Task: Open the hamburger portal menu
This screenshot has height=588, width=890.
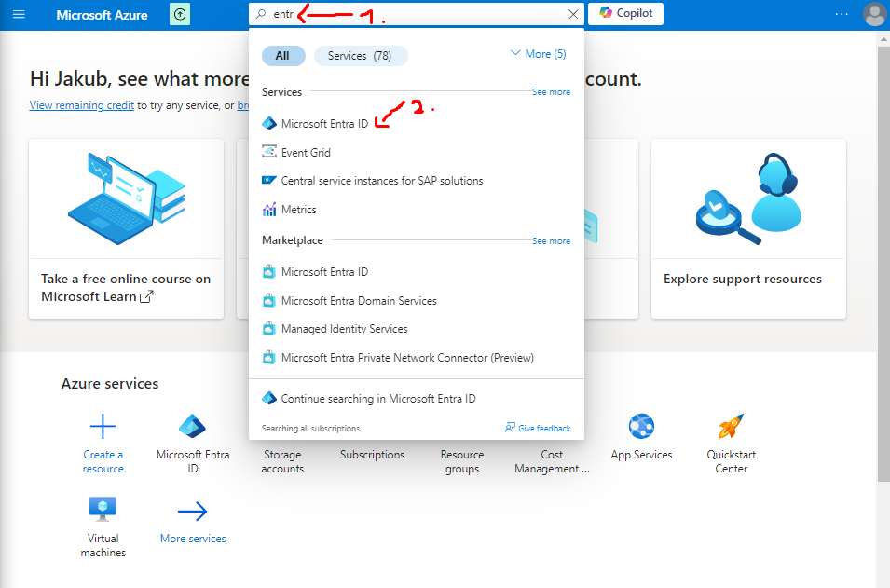Action: (19, 14)
